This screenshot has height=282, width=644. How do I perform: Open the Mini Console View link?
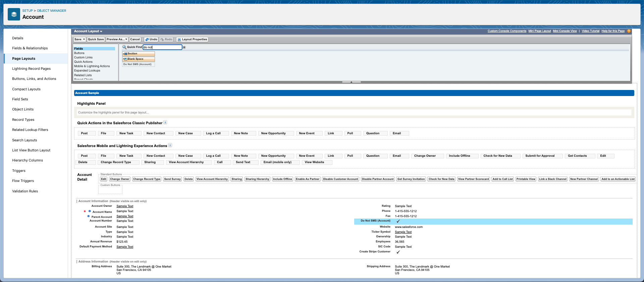click(x=565, y=31)
